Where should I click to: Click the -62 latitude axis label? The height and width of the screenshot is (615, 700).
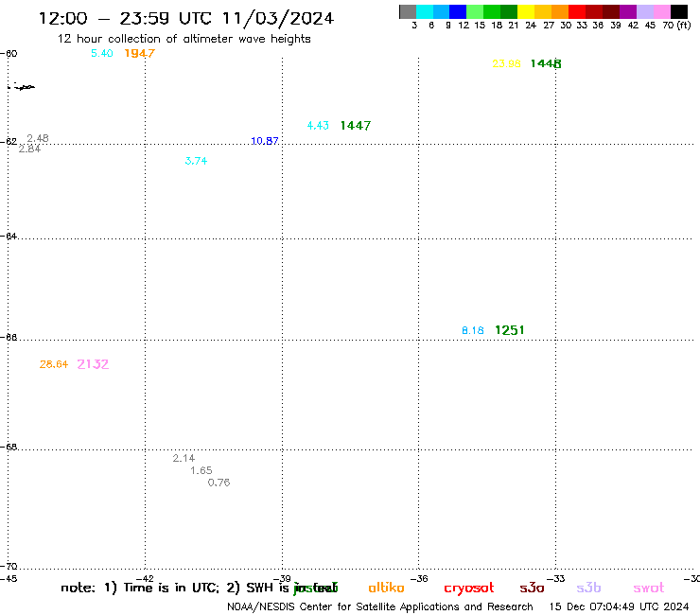9,142
